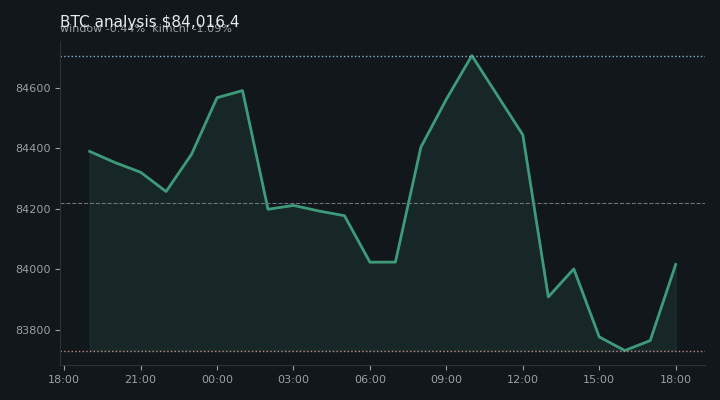720x400 pixels.
Task: Select the 84200 price axis label
Action: click(33, 209)
